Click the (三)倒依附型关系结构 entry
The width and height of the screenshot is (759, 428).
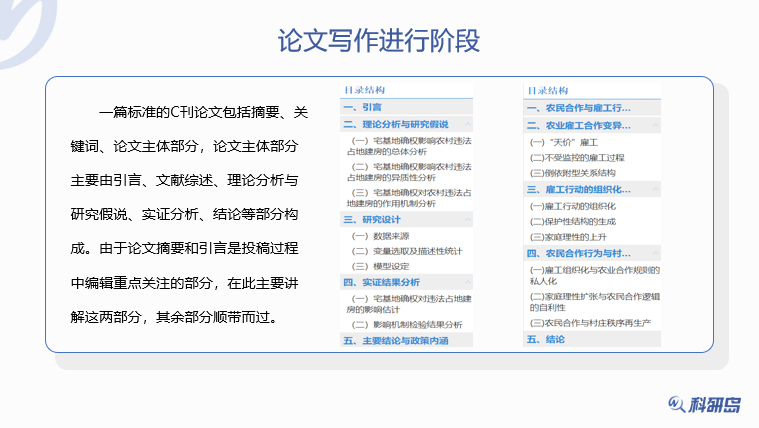pos(573,173)
